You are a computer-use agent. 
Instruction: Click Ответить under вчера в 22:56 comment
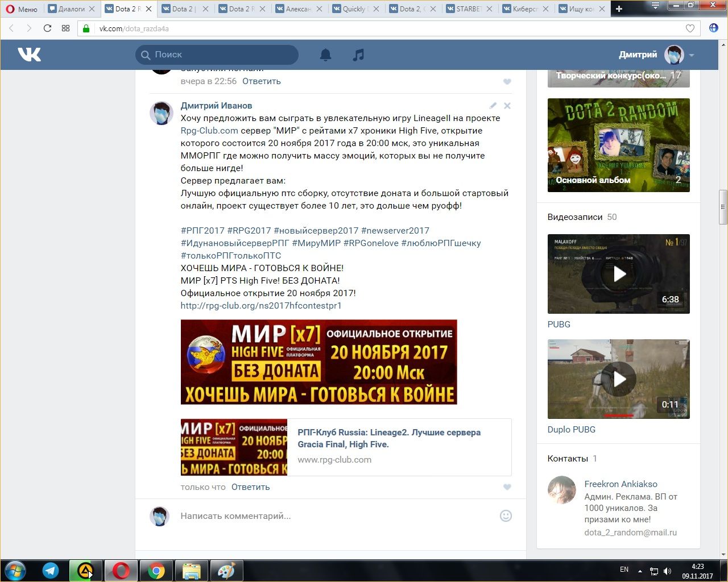[x=262, y=81]
